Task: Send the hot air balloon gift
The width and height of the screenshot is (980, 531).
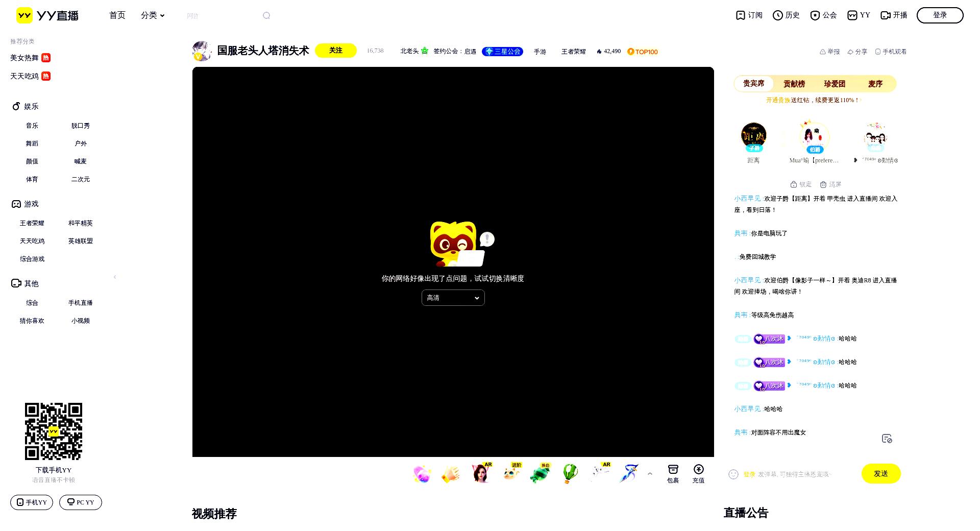Action: click(x=570, y=474)
